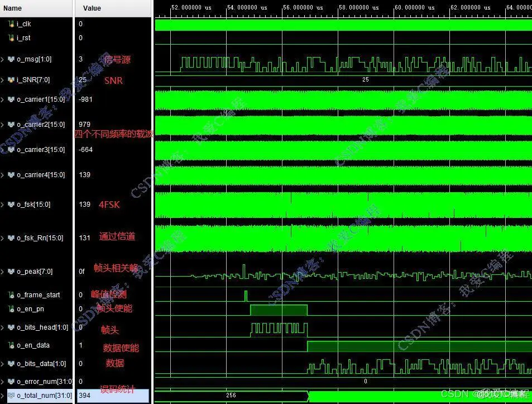The height and width of the screenshot is (404, 532).
Task: Click the o_carrier1 bus icon
Action: click(11, 99)
